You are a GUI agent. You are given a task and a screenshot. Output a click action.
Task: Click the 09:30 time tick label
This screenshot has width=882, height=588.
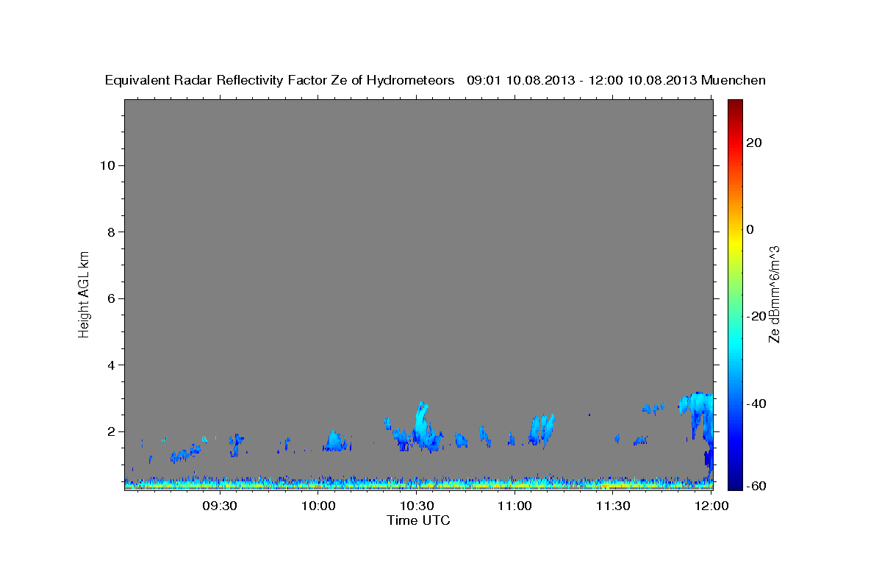tap(220, 506)
